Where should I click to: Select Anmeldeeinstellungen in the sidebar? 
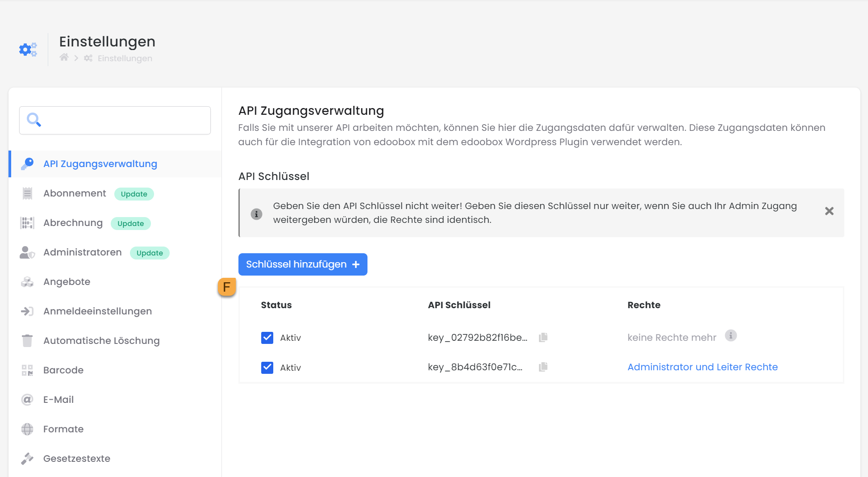click(97, 311)
